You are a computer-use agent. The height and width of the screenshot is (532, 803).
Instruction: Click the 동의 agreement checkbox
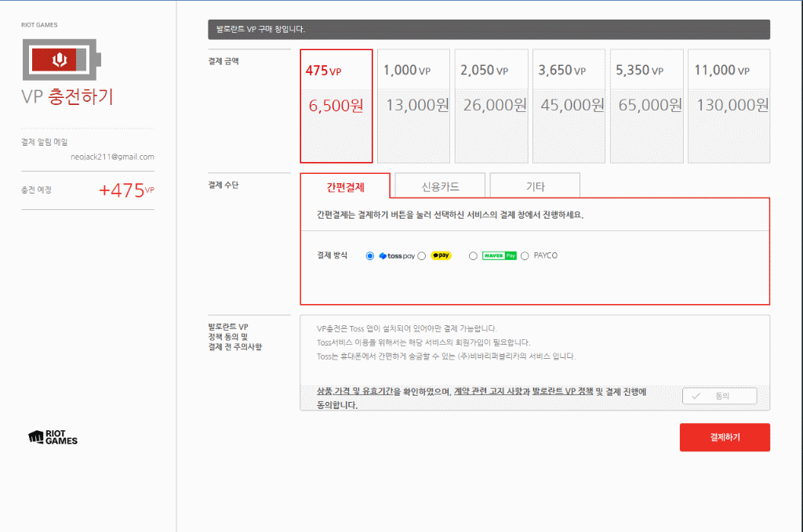(718, 396)
